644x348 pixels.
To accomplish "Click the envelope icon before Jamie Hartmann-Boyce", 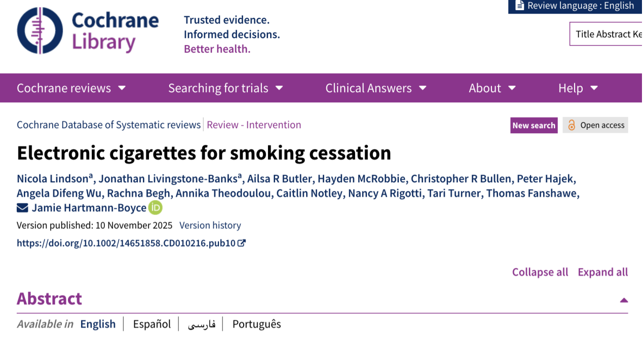I will tap(22, 208).
